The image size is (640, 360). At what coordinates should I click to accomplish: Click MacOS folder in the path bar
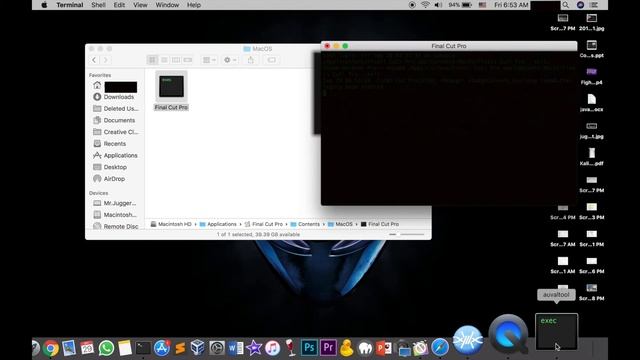coord(340,224)
